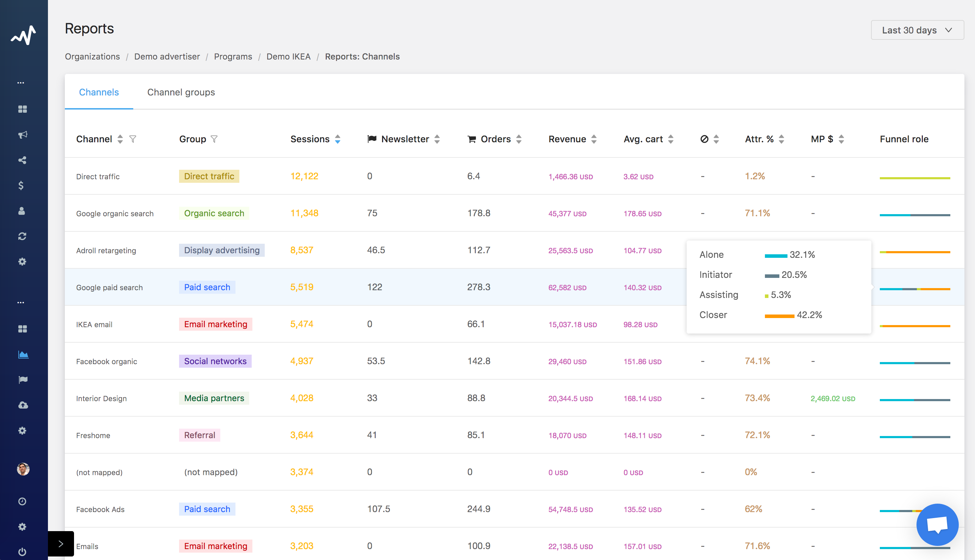Go to Demo advertiser breadcrumb
This screenshot has width=975, height=560.
tap(167, 57)
